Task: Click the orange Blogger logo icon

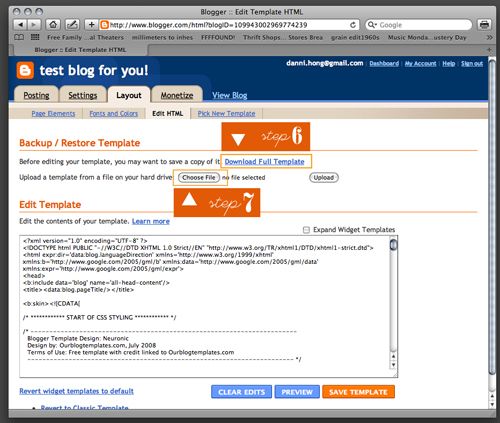Action: coord(25,70)
